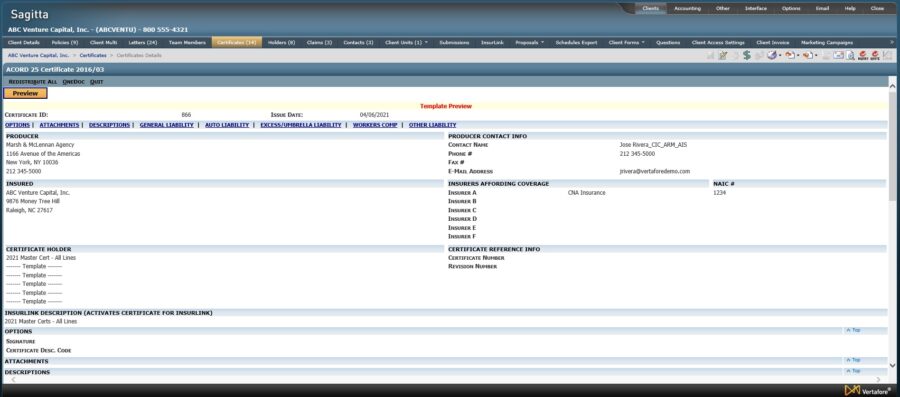
Task: Open the InsurLink tab
Action: tap(492, 42)
